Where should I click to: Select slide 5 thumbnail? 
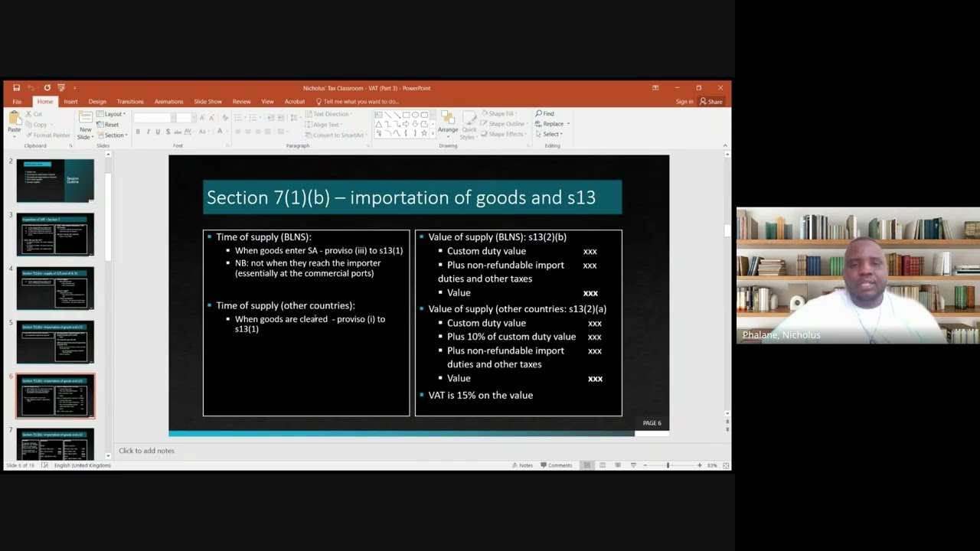tap(55, 342)
